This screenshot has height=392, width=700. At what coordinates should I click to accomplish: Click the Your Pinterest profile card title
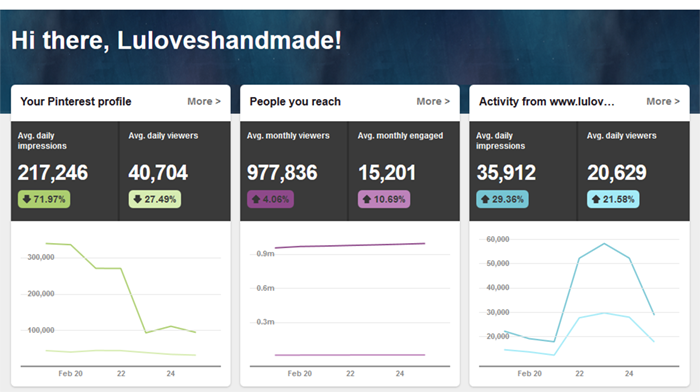tap(76, 102)
